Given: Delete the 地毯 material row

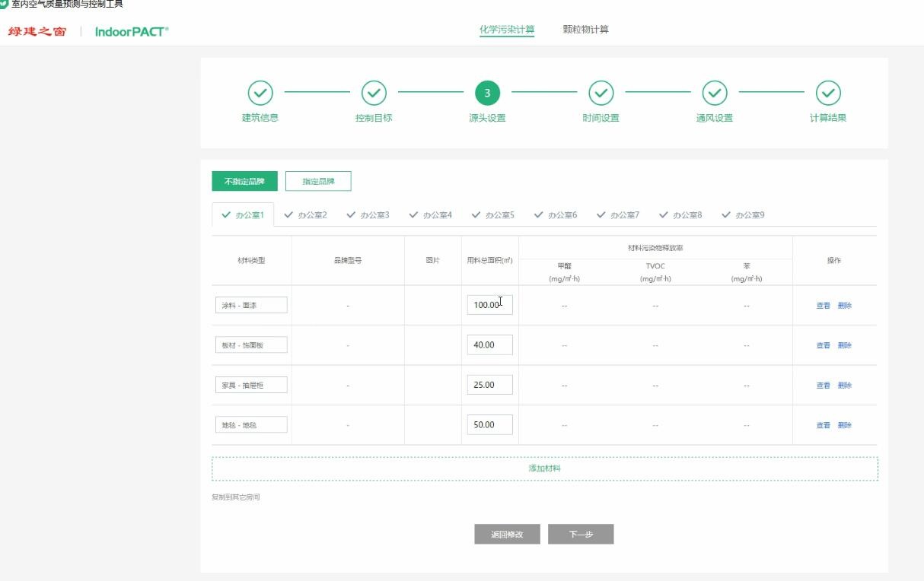Looking at the screenshot, I should click(845, 425).
